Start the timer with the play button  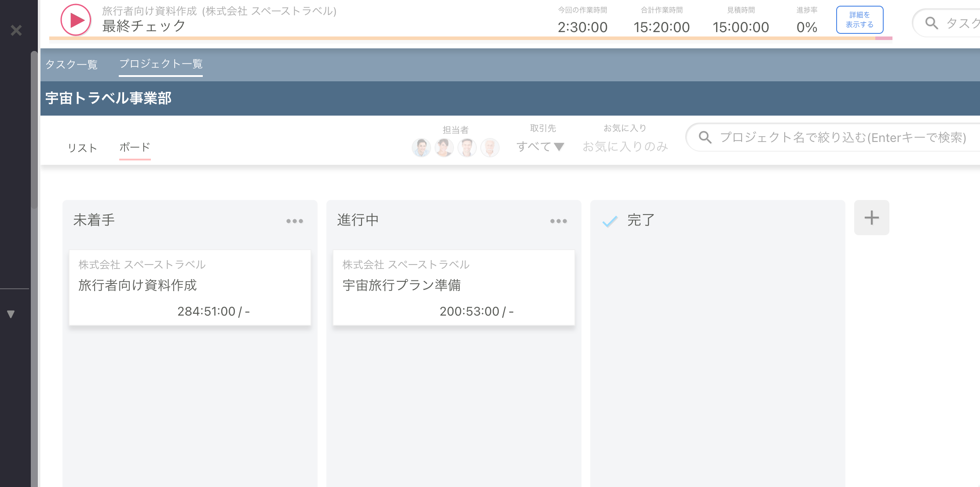click(75, 19)
